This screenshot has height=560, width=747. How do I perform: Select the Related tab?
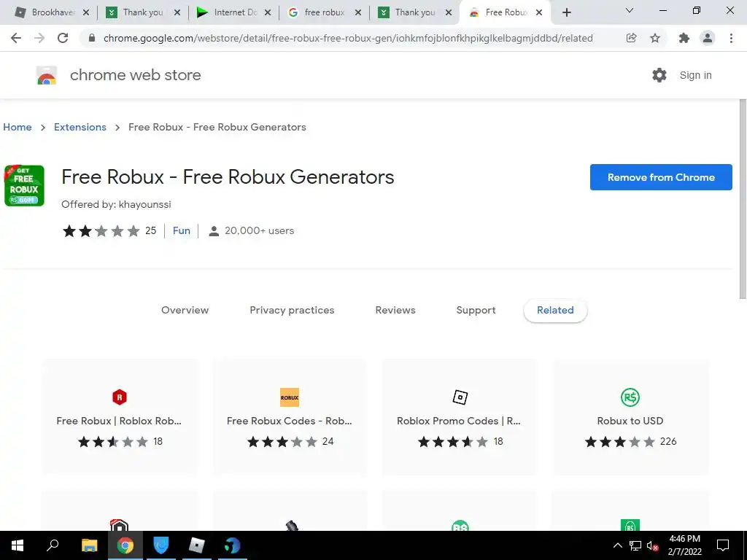555,311
